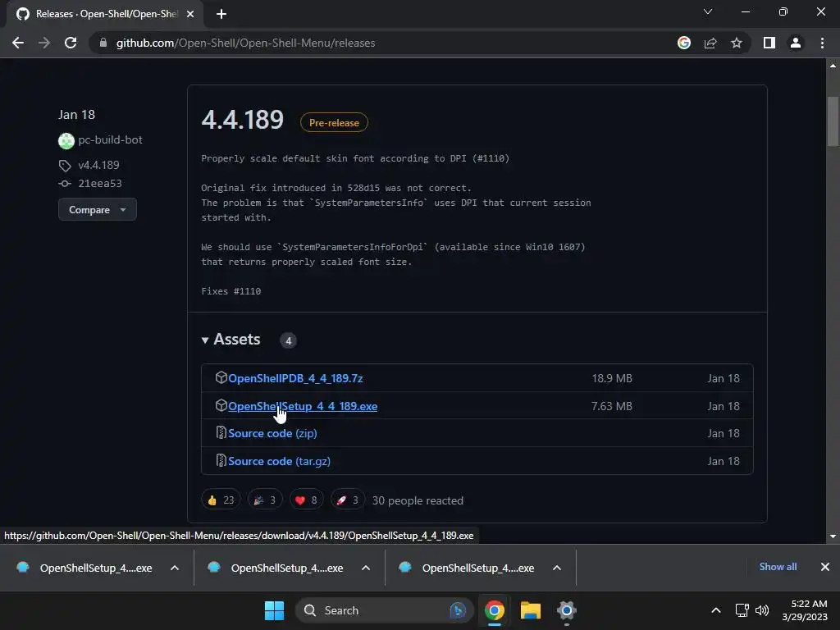
Task: Go back using the browser back arrow
Action: pos(18,43)
